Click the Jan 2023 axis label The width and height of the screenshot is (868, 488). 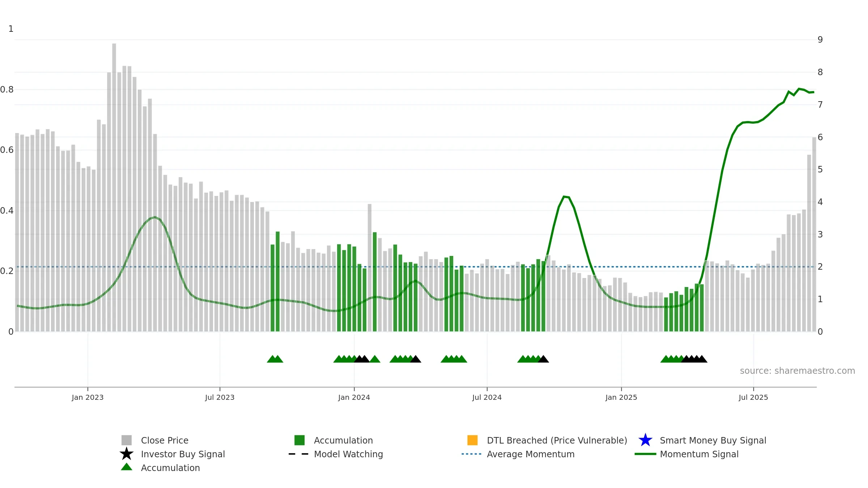click(x=88, y=398)
